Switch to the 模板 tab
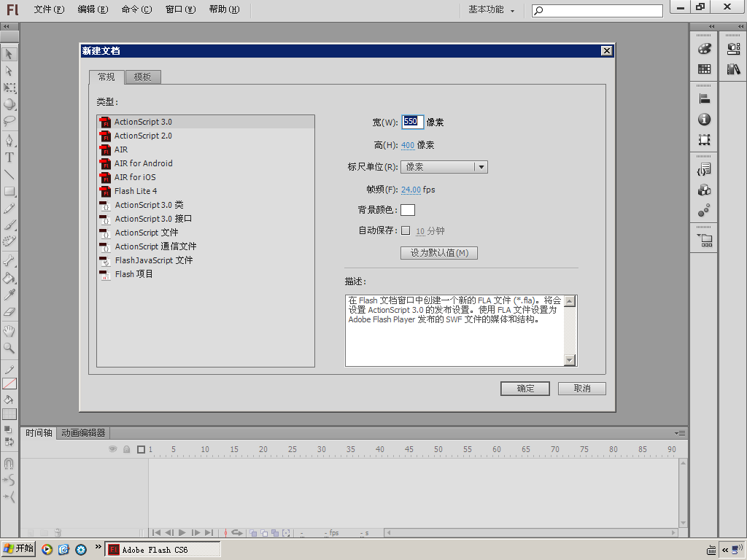 (x=143, y=77)
